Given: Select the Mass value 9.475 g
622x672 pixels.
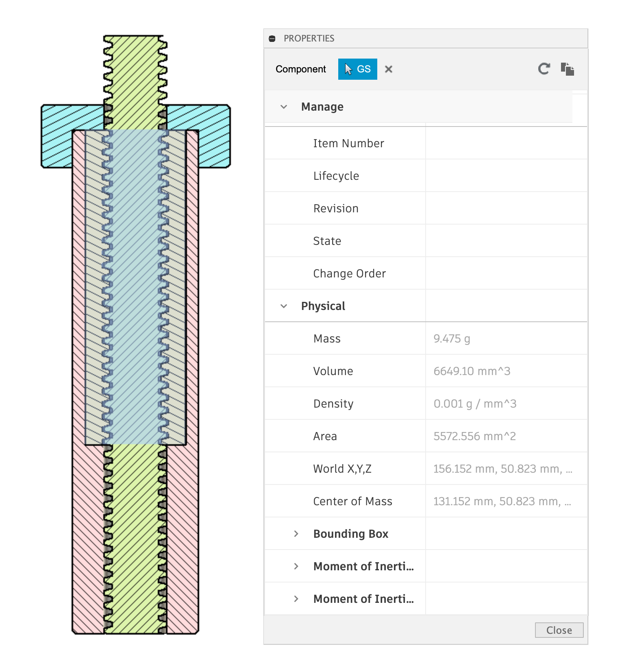Looking at the screenshot, I should 452,339.
